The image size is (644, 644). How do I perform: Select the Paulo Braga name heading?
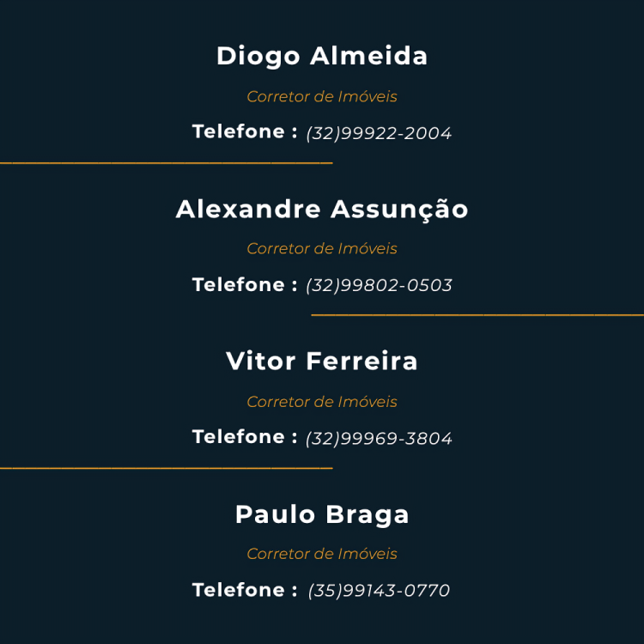[x=322, y=514]
